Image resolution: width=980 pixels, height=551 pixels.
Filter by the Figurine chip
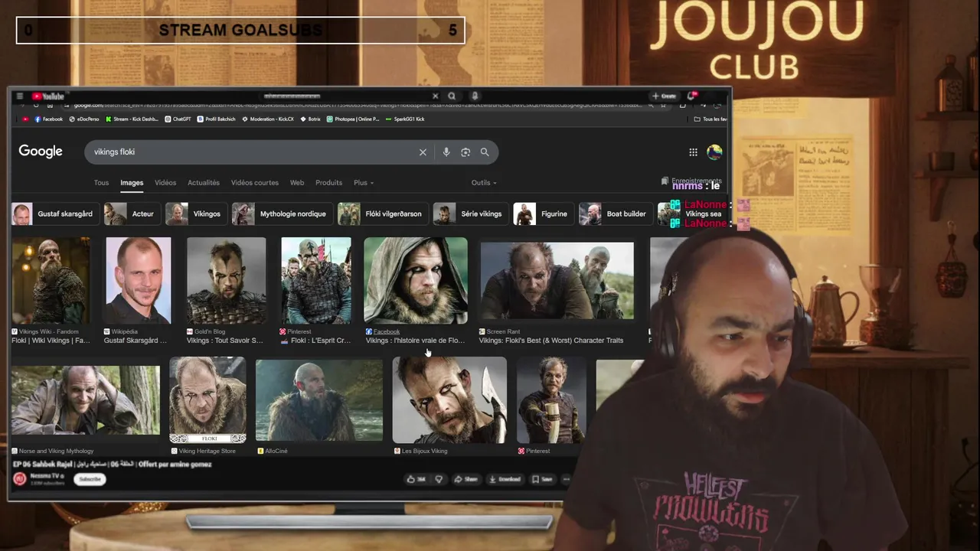pos(542,214)
